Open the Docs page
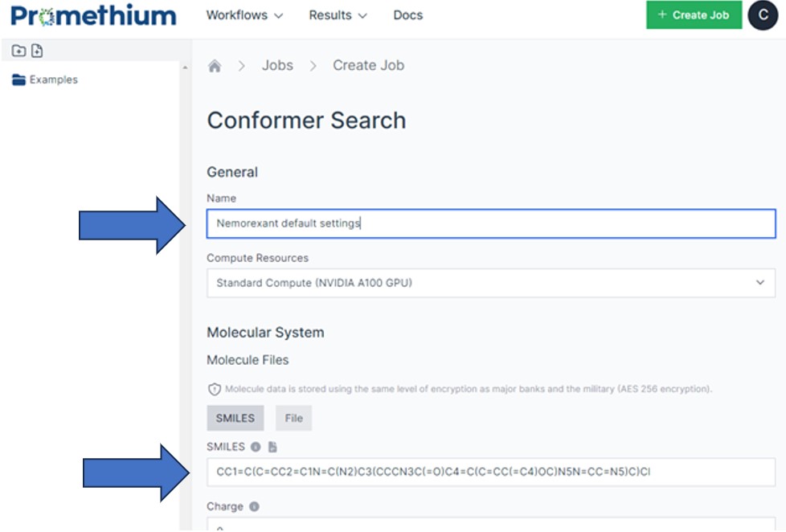The image size is (786, 532). click(407, 15)
